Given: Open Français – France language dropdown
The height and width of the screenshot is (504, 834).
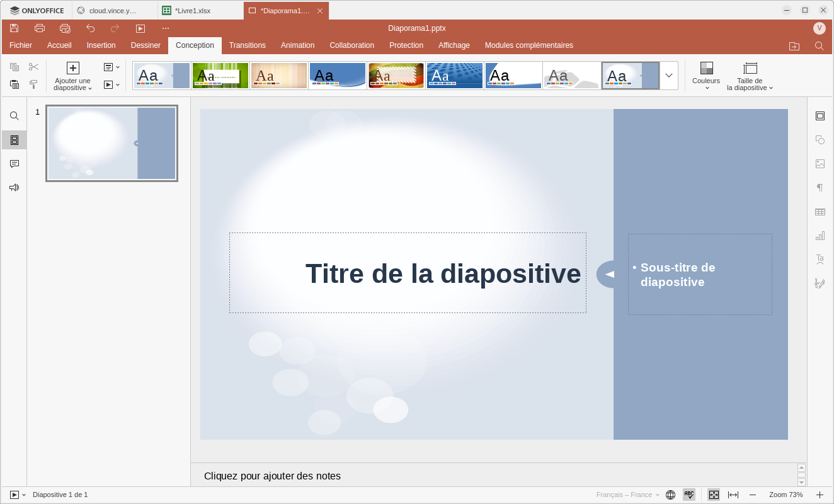Looking at the screenshot, I should pos(627,495).
